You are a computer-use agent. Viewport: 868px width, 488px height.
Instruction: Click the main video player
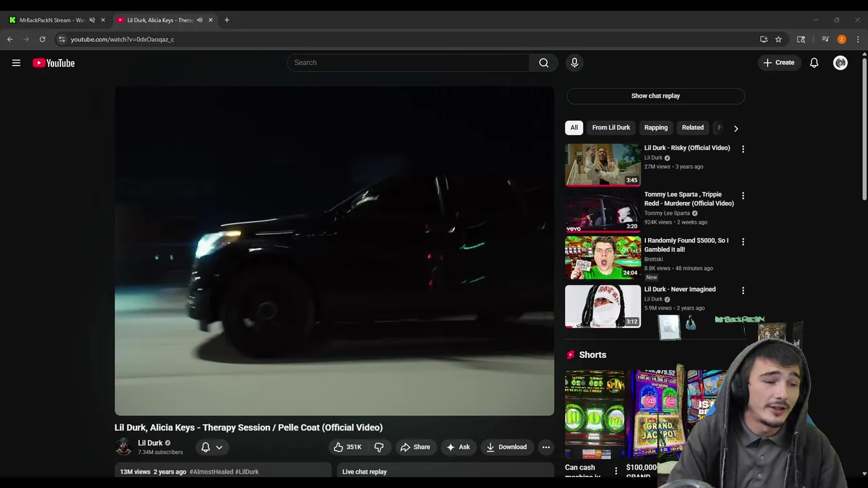(x=334, y=251)
